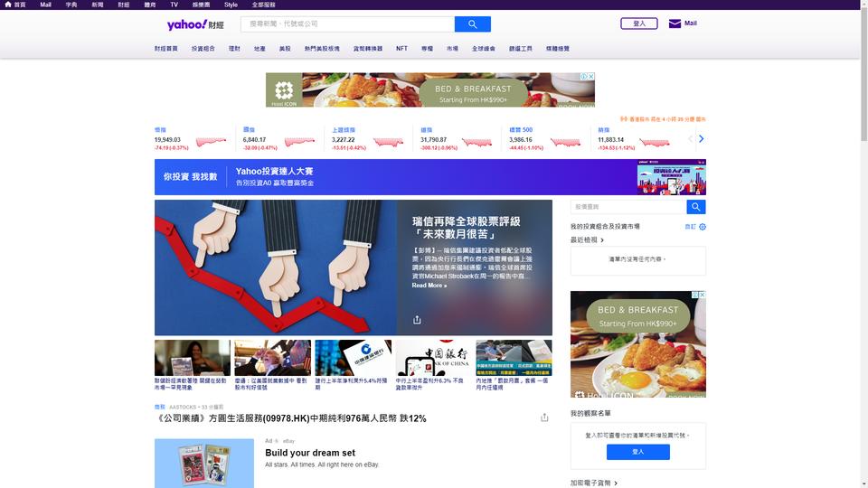Select 投資組合 in the finance nav

pyautogui.click(x=203, y=49)
